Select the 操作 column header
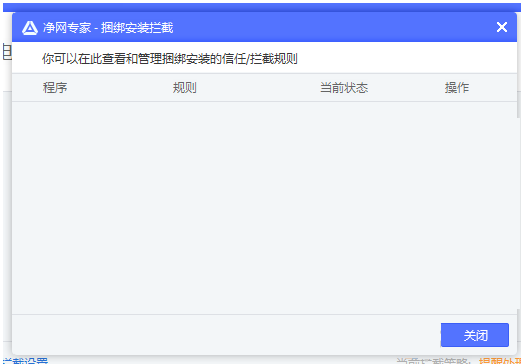The image size is (521, 364). pos(457,88)
